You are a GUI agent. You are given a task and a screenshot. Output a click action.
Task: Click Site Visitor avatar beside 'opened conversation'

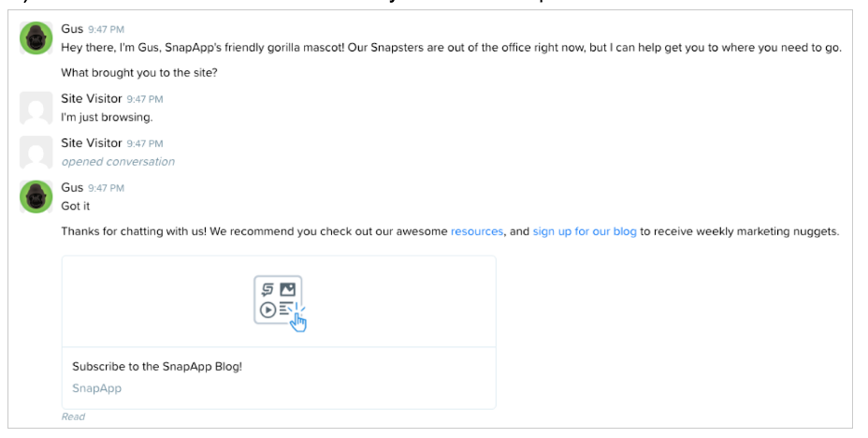tap(36, 153)
